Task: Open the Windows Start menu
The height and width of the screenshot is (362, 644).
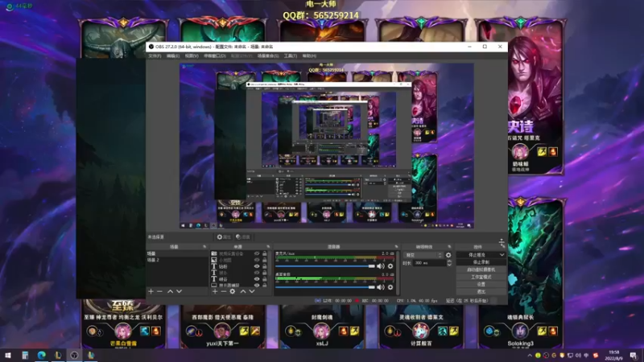Action: coord(8,355)
